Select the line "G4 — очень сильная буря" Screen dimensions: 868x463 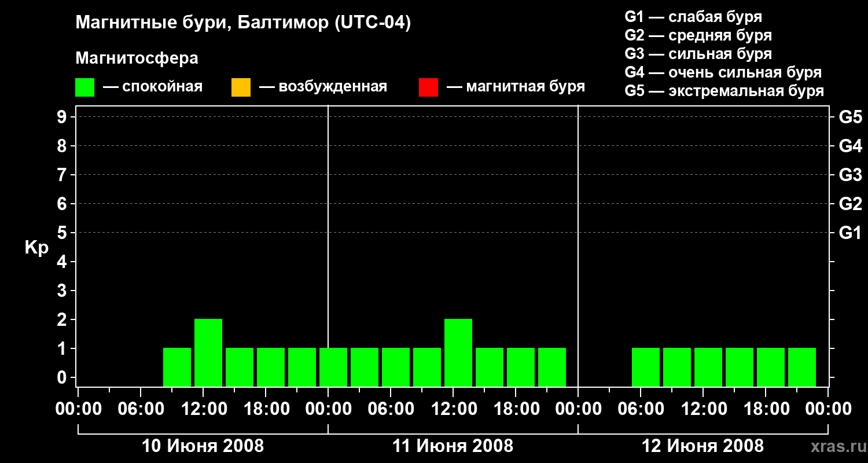point(723,72)
